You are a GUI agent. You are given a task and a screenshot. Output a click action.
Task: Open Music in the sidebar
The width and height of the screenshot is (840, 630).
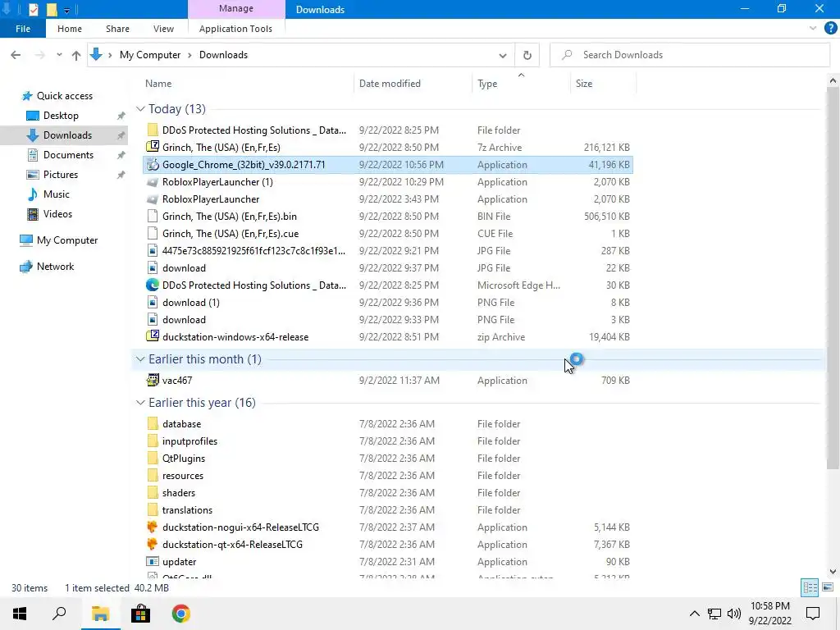pyautogui.click(x=57, y=194)
